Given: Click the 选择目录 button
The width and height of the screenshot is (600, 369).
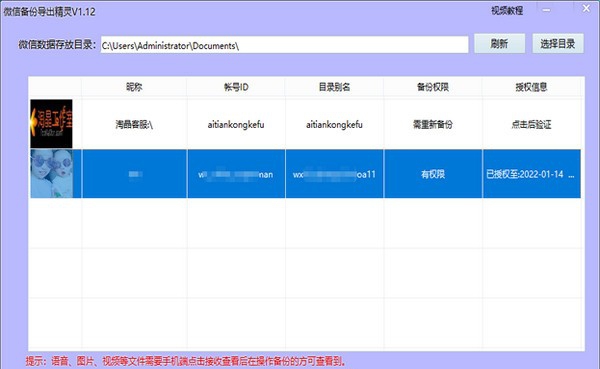Looking at the screenshot, I should pos(558,44).
